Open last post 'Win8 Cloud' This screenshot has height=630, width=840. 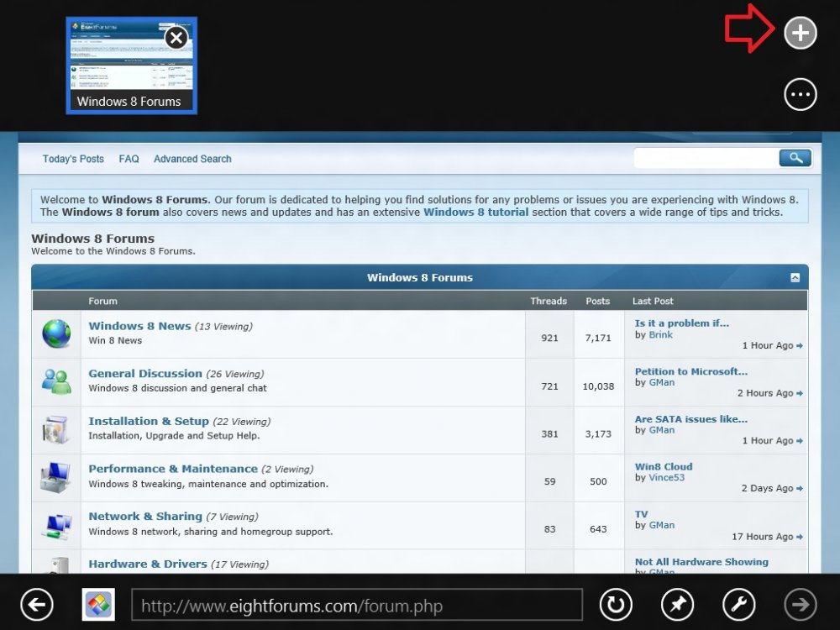coord(664,466)
